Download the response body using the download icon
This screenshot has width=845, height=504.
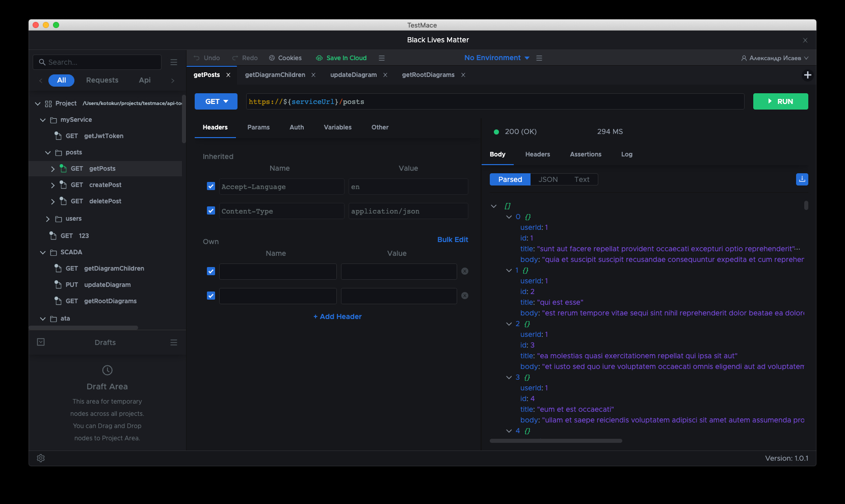(x=802, y=179)
